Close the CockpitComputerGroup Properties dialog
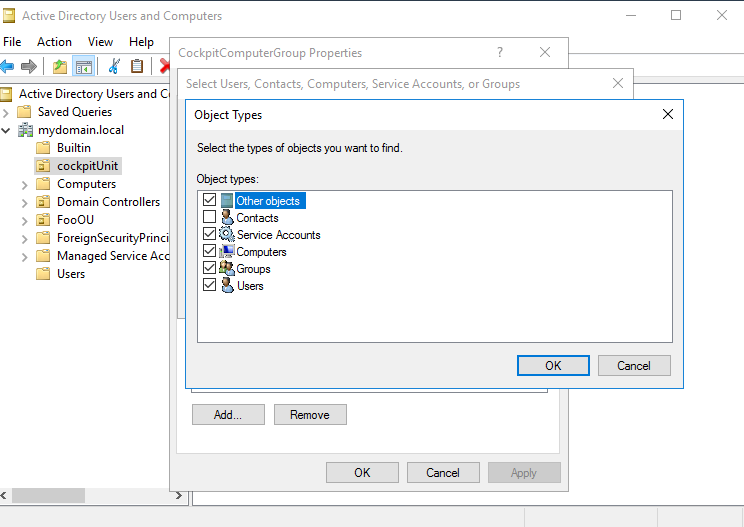Viewport: 744px width, 527px height. tap(545, 52)
